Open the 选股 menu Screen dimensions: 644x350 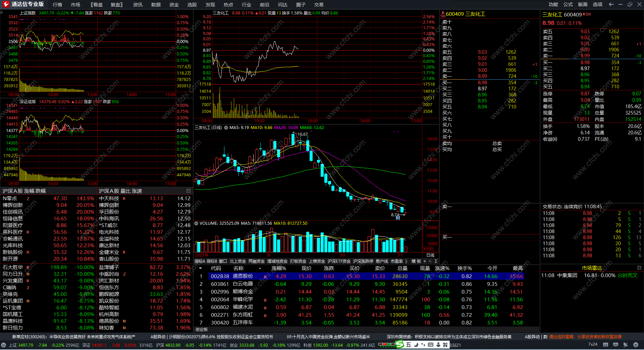pos(192,5)
